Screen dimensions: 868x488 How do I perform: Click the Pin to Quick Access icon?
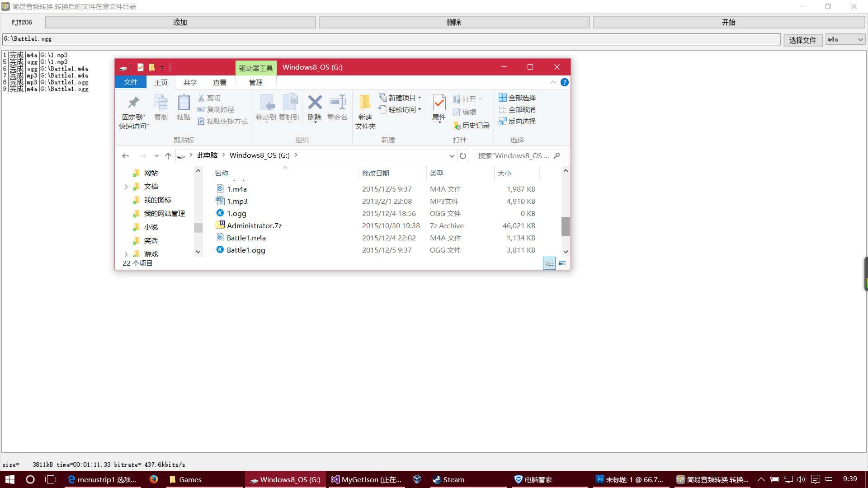pyautogui.click(x=133, y=103)
